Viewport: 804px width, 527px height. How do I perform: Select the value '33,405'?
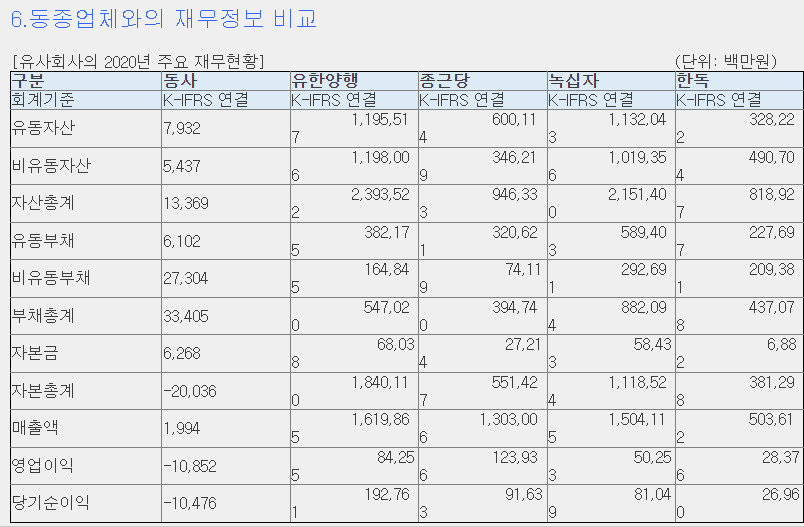point(186,316)
